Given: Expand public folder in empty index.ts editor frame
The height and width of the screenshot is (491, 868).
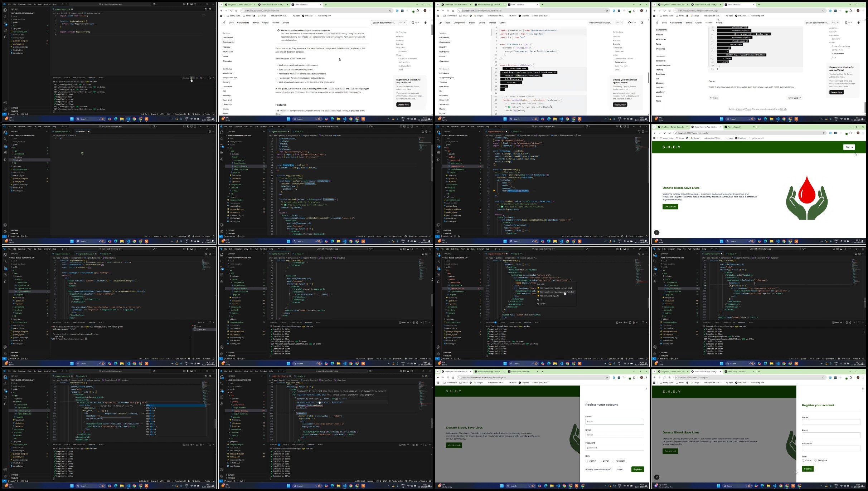Looking at the screenshot, I should [x=15, y=145].
